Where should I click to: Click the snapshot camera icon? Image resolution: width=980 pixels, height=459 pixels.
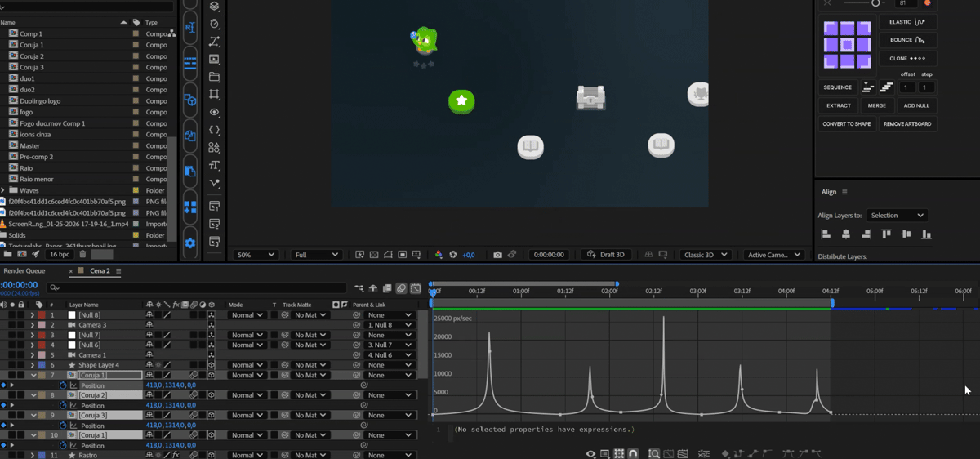pyautogui.click(x=497, y=255)
